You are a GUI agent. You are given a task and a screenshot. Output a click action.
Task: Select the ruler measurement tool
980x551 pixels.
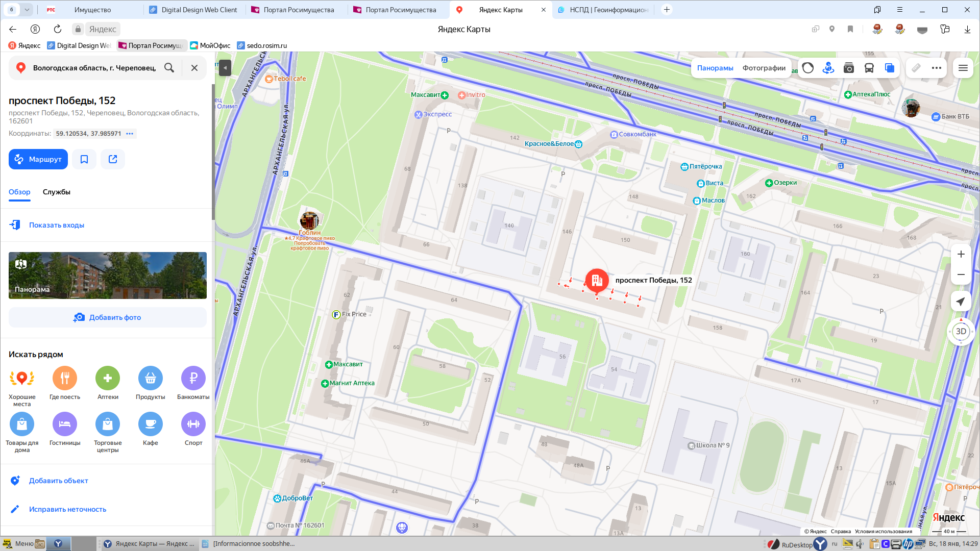click(x=916, y=68)
